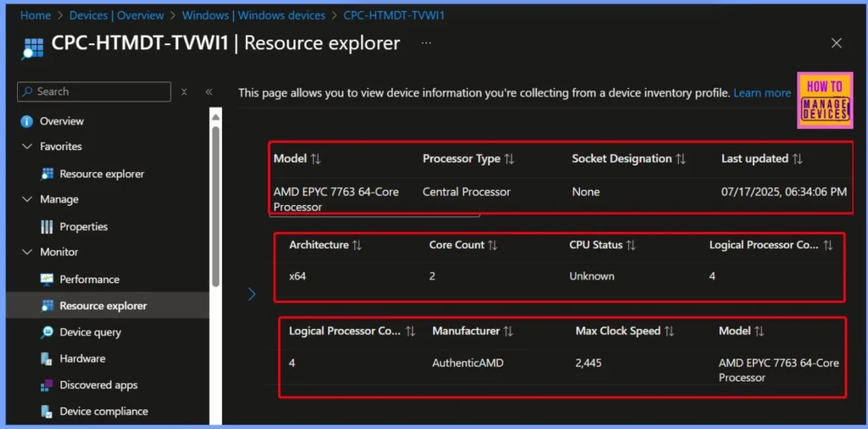Open the more options ellipsis in title

click(x=426, y=42)
